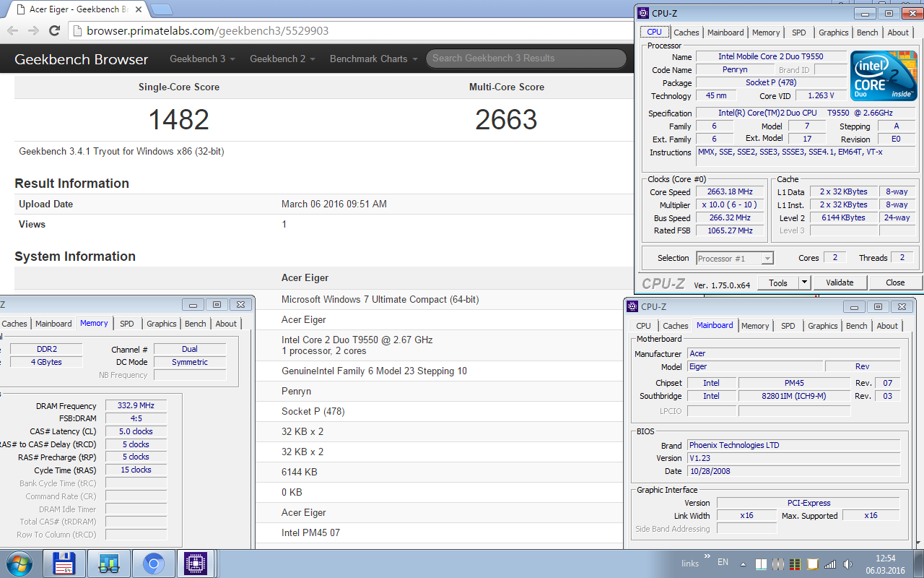Viewport: 924px width, 578px height.
Task: Open the volume speaker tray icon
Action: coord(848,564)
